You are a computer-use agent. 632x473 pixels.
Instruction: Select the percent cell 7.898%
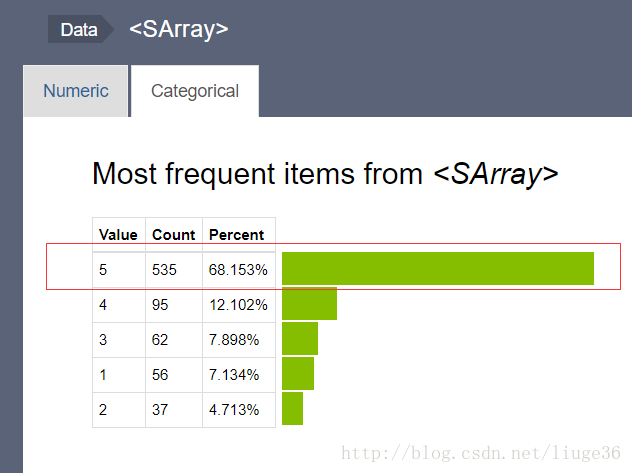pos(239,340)
